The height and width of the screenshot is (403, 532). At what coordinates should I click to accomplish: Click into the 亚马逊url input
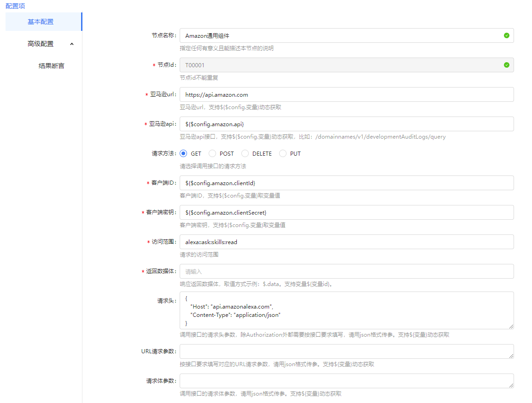pyautogui.click(x=346, y=94)
